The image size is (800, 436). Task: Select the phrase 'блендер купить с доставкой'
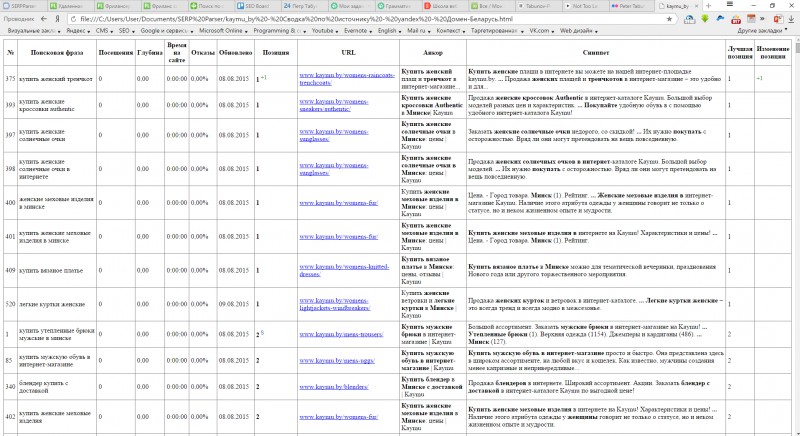(44, 387)
